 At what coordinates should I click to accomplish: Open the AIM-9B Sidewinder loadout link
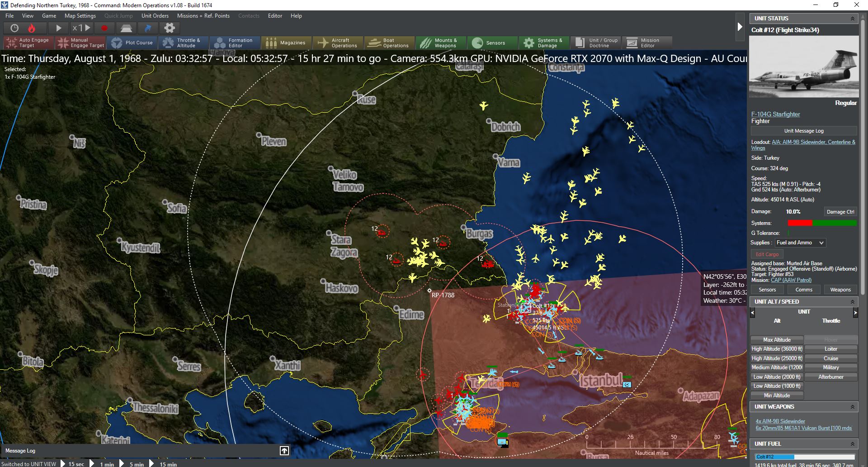pyautogui.click(x=803, y=145)
